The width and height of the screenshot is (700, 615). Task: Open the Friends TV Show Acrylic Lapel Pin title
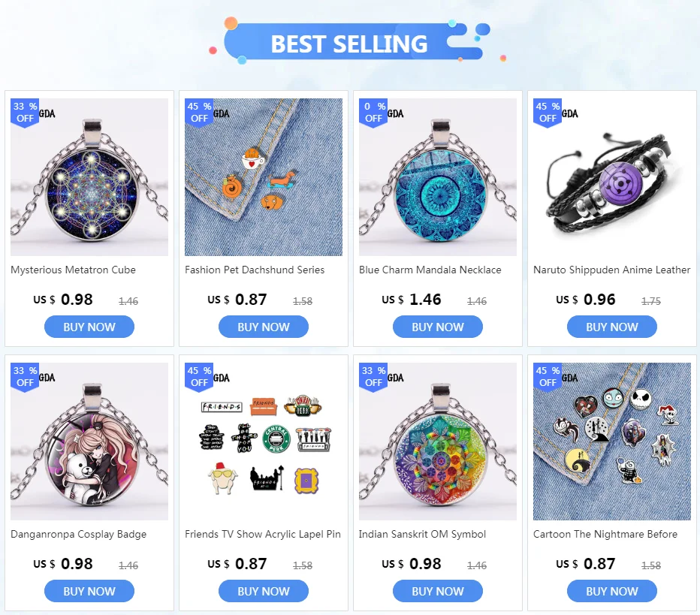(263, 534)
